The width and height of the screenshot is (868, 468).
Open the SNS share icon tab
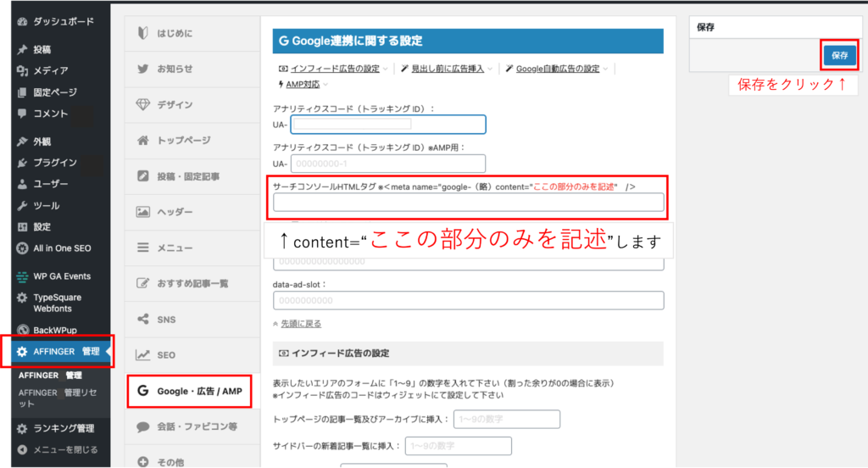pyautogui.click(x=143, y=319)
